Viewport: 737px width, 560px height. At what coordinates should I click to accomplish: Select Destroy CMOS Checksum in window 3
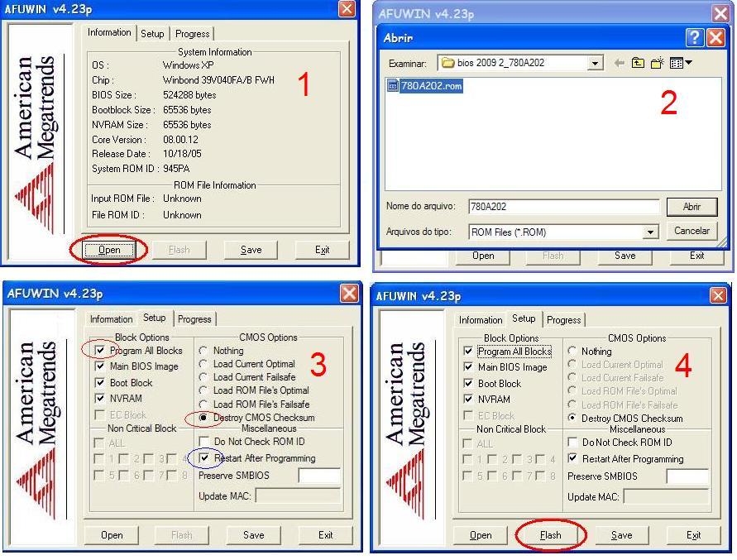[x=203, y=418]
